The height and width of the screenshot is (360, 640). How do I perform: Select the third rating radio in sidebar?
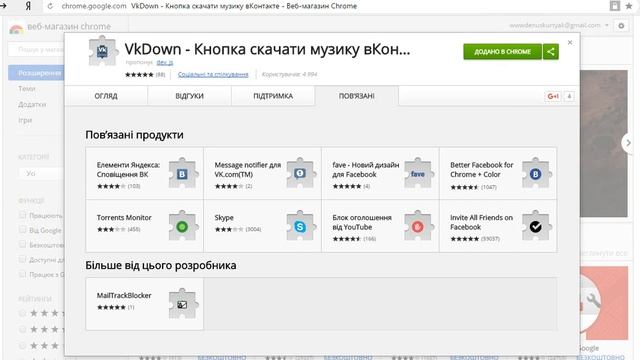coord(22,346)
